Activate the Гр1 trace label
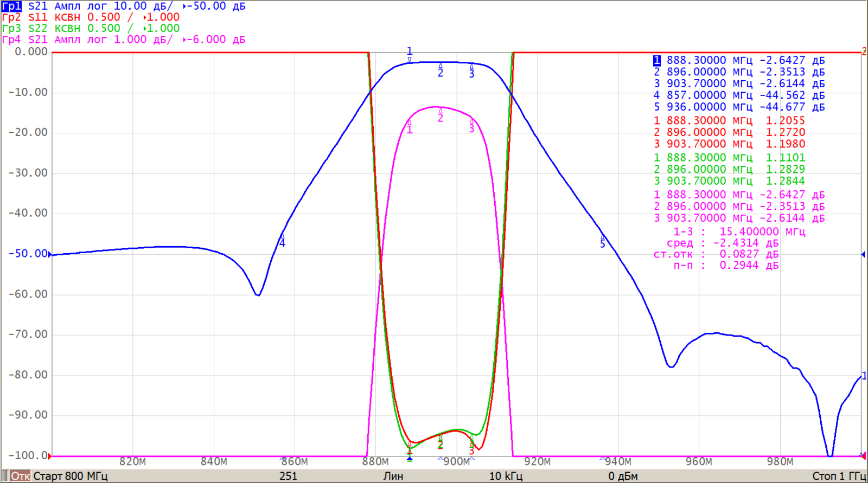Screen dimensions: 868x483 pos(11,6)
